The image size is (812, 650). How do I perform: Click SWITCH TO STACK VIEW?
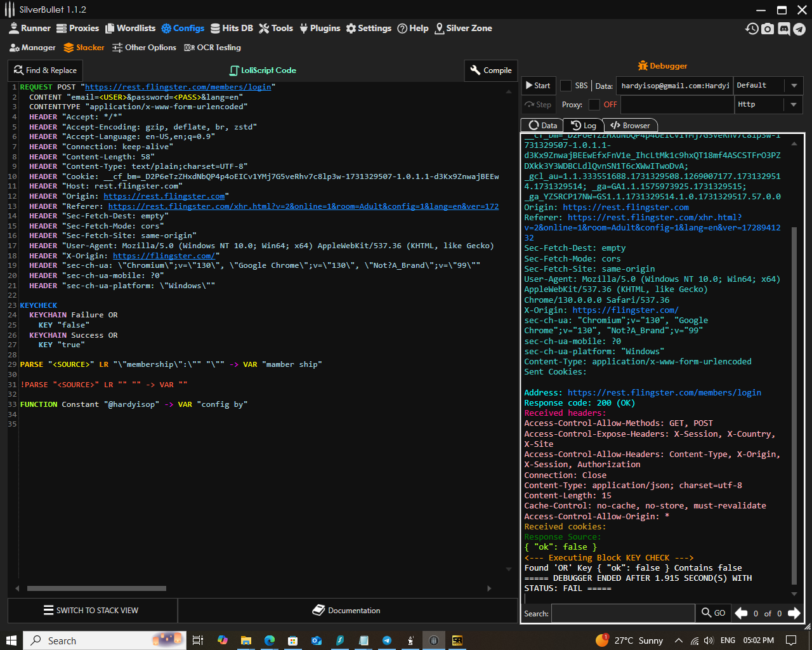92,610
